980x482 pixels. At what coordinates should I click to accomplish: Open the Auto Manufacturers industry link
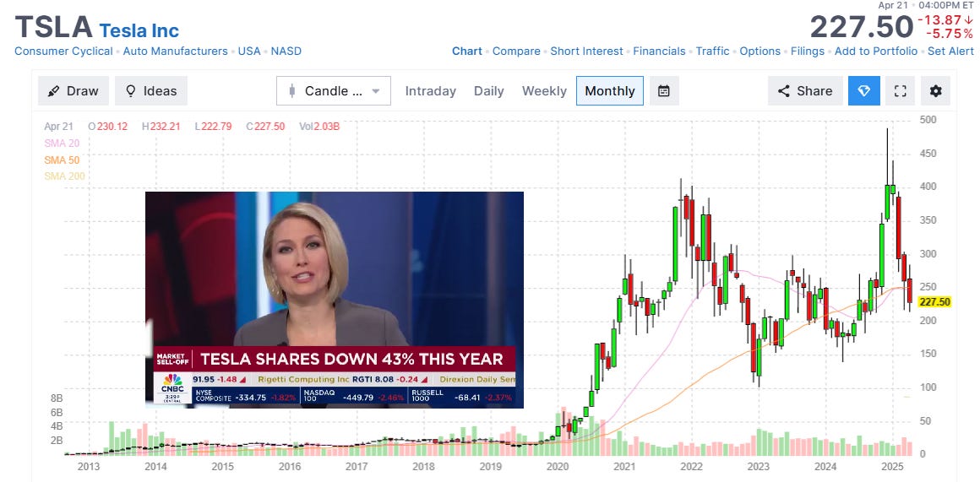pos(176,51)
